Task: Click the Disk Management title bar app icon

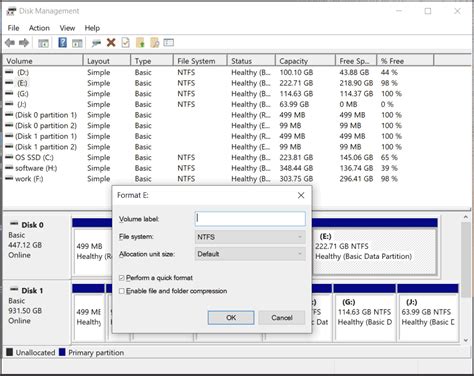Action: click(11, 11)
